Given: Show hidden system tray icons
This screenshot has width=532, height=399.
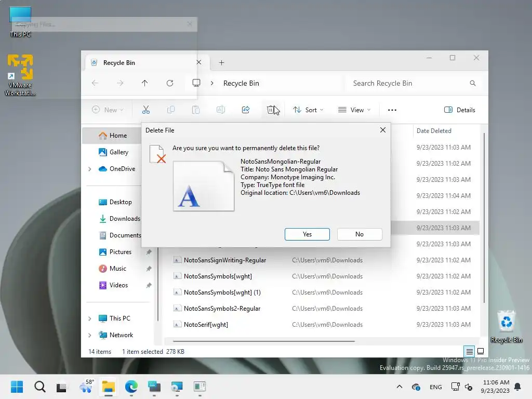Looking at the screenshot, I should pos(400,387).
